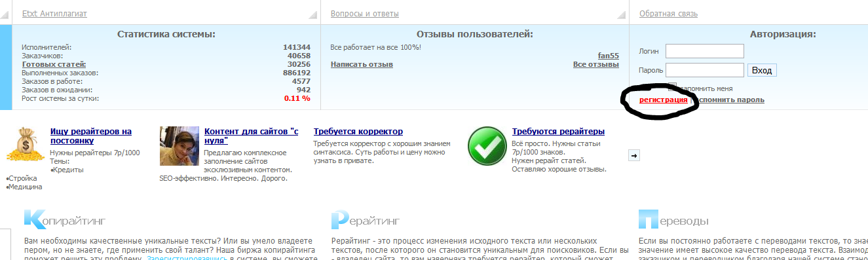Click the Готовых статей statistics link
868x260 pixels.
coord(54,64)
